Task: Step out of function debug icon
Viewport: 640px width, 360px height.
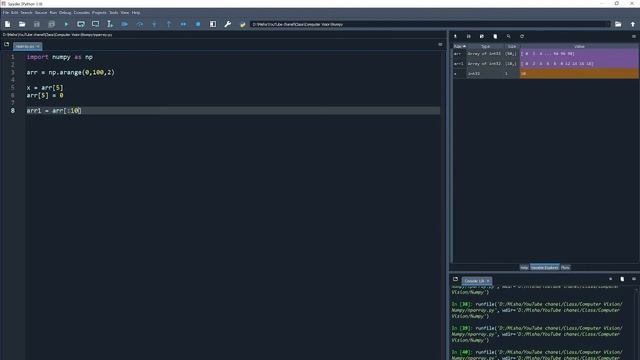Action: coord(169,24)
